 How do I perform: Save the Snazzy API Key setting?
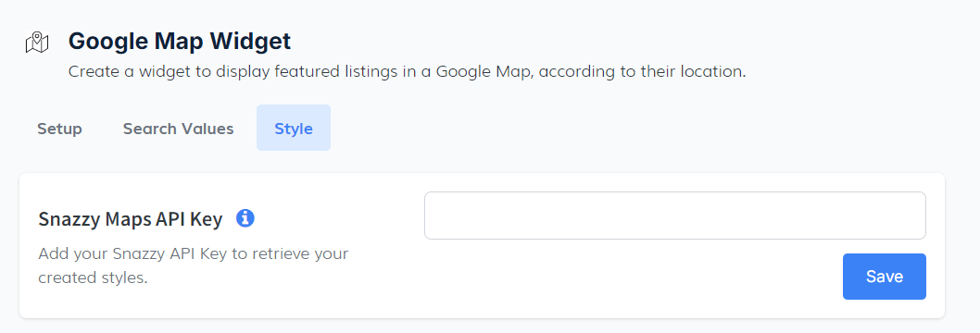pyautogui.click(x=885, y=277)
